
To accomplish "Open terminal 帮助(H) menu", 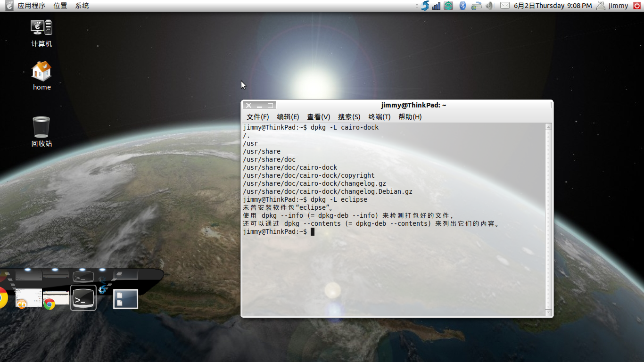I will click(410, 117).
